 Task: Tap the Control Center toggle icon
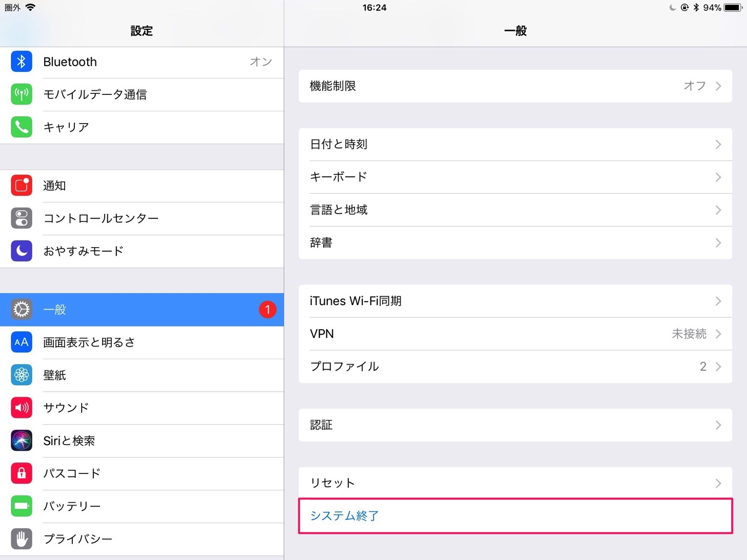pyautogui.click(x=22, y=218)
